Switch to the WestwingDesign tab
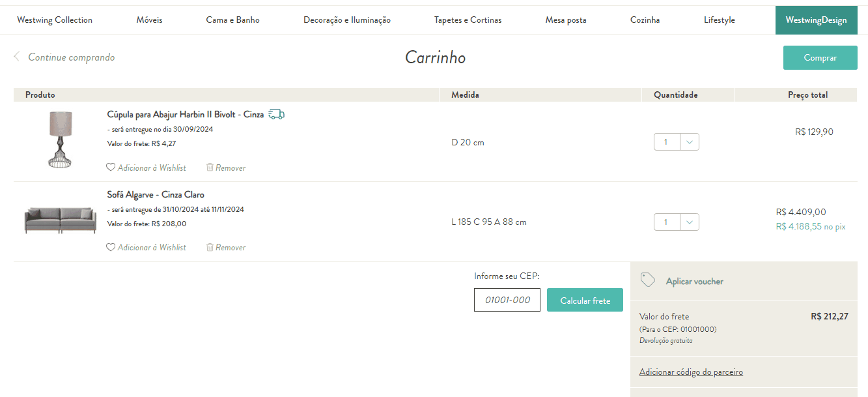868x397 pixels. (x=817, y=20)
